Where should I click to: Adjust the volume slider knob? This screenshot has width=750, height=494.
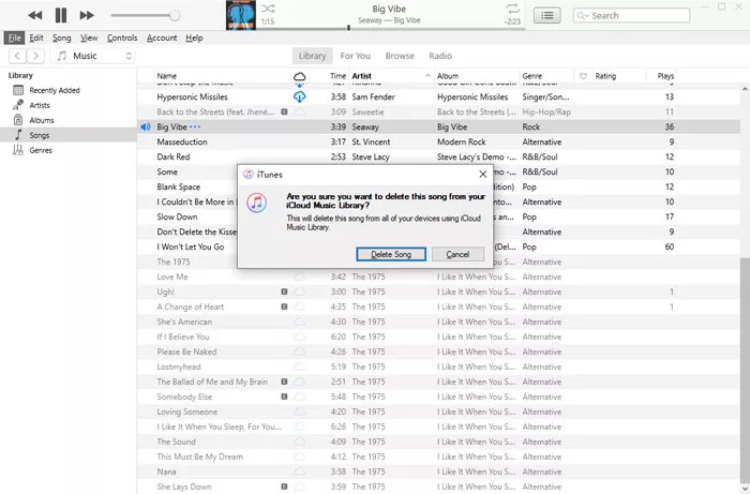pyautogui.click(x=175, y=15)
